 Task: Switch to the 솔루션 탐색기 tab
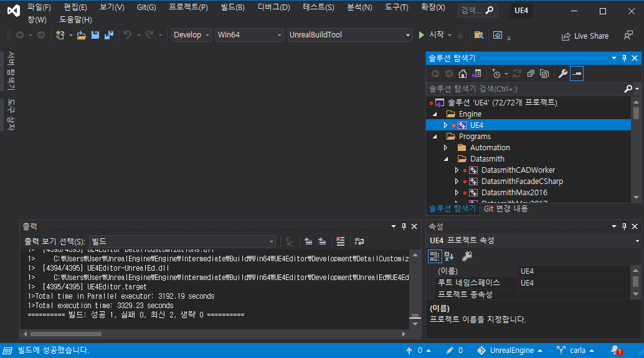click(x=452, y=209)
